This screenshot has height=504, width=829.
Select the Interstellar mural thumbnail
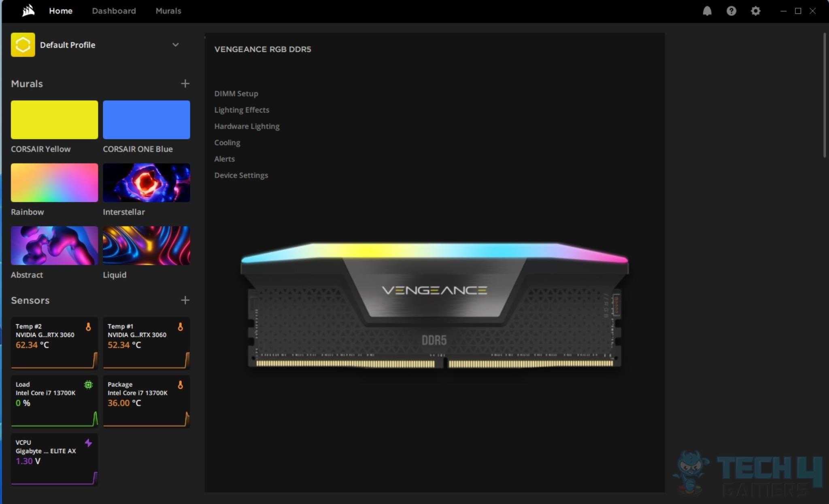146,182
